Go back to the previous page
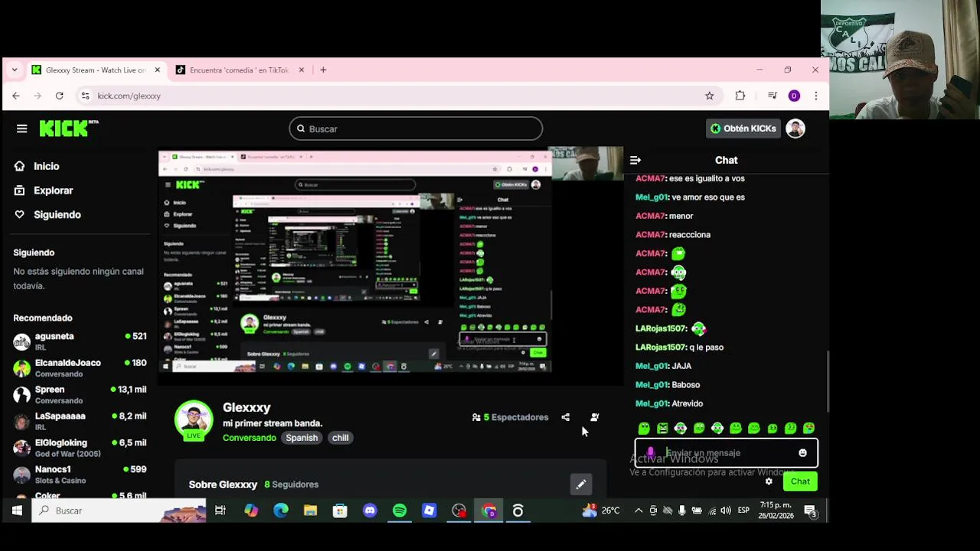 click(16, 96)
